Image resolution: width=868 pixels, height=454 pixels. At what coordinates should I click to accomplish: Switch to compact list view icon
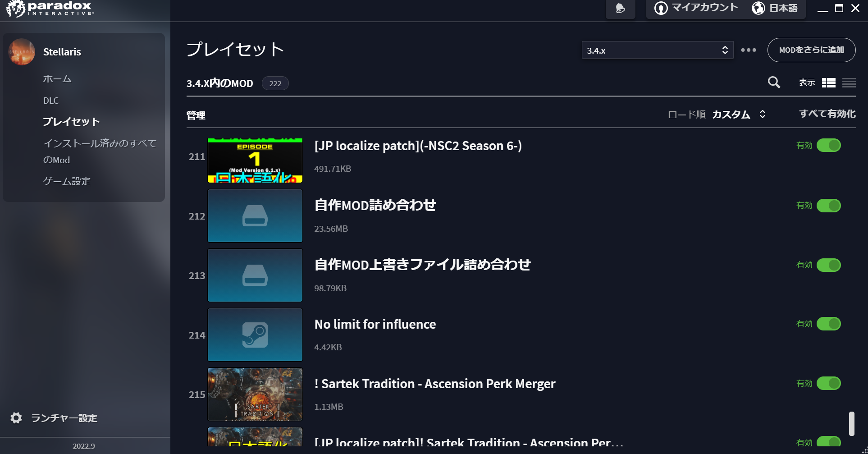pos(849,83)
